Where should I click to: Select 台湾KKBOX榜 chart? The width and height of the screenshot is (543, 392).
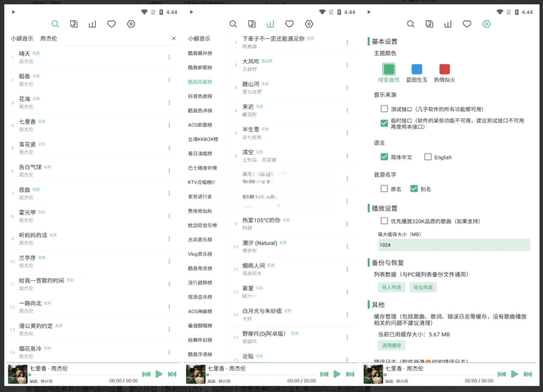(203, 139)
